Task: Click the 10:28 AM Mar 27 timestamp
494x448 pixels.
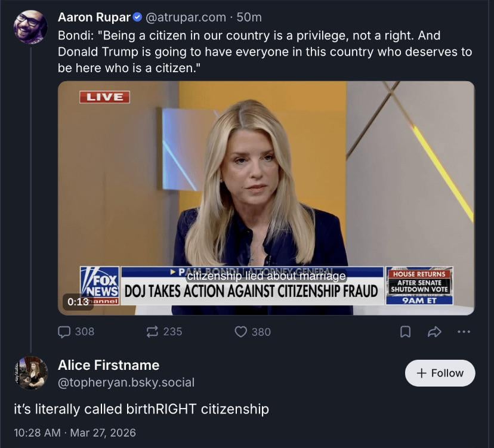Action: click(75, 432)
